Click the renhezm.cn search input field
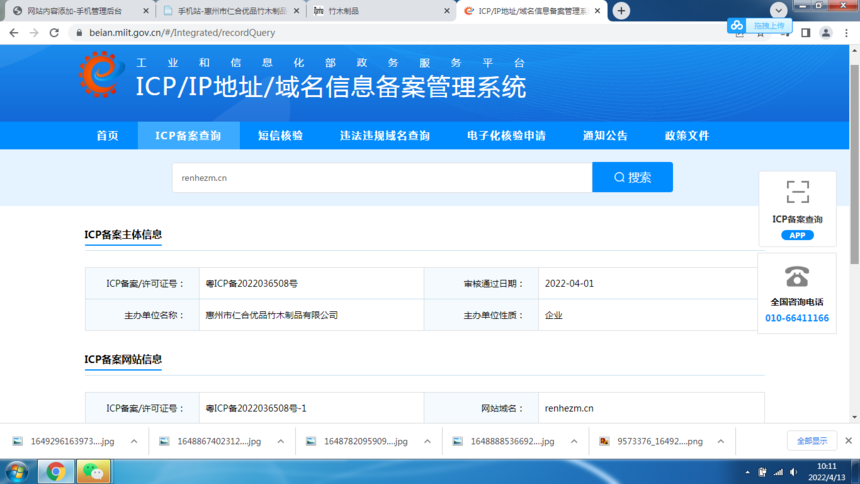860x484 pixels. tap(382, 177)
